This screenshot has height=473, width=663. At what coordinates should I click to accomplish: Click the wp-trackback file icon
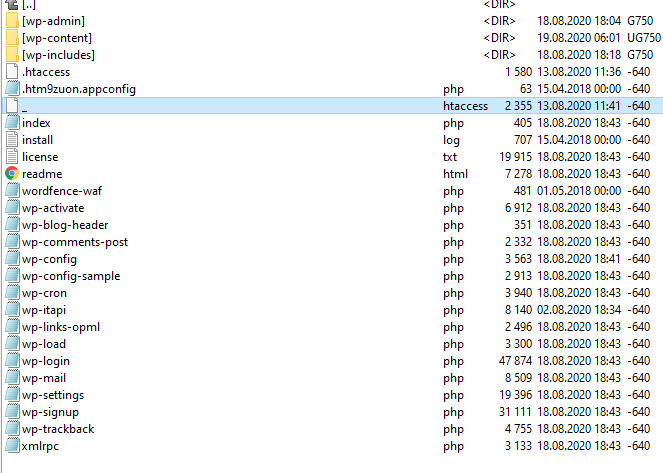pos(12,429)
